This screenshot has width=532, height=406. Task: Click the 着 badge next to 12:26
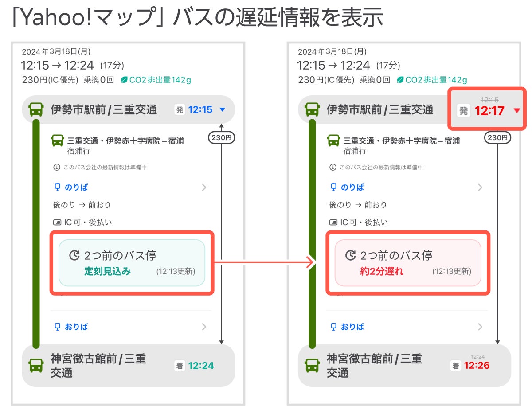pos(456,366)
